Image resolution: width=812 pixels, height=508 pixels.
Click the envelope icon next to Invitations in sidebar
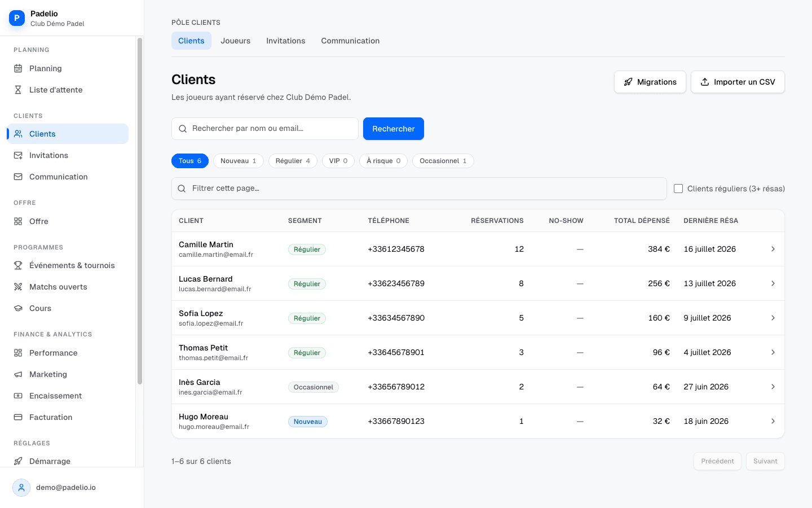pos(18,155)
